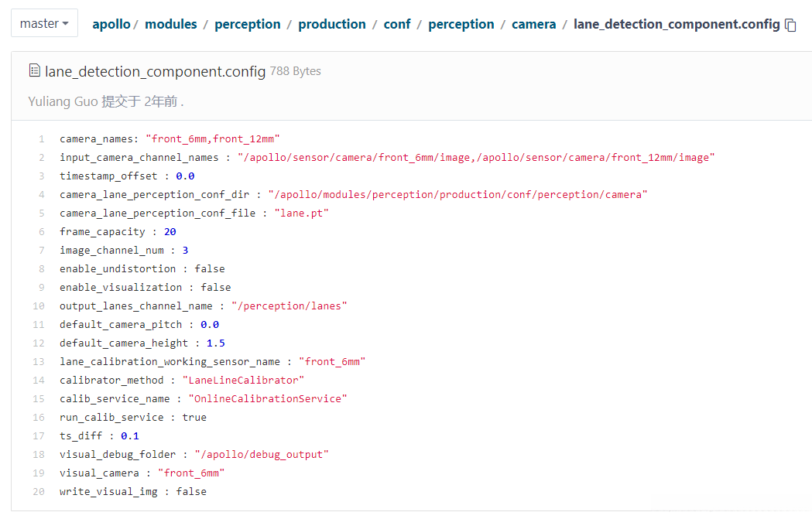Select line number 20 in gutter
The height and width of the screenshot is (519, 812).
pyautogui.click(x=39, y=492)
